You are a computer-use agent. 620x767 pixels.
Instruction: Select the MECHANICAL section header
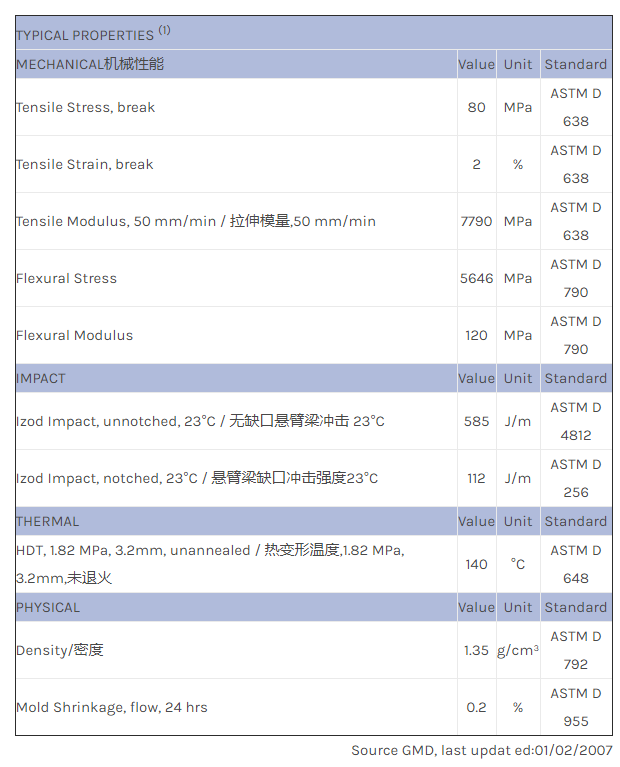pos(90,64)
